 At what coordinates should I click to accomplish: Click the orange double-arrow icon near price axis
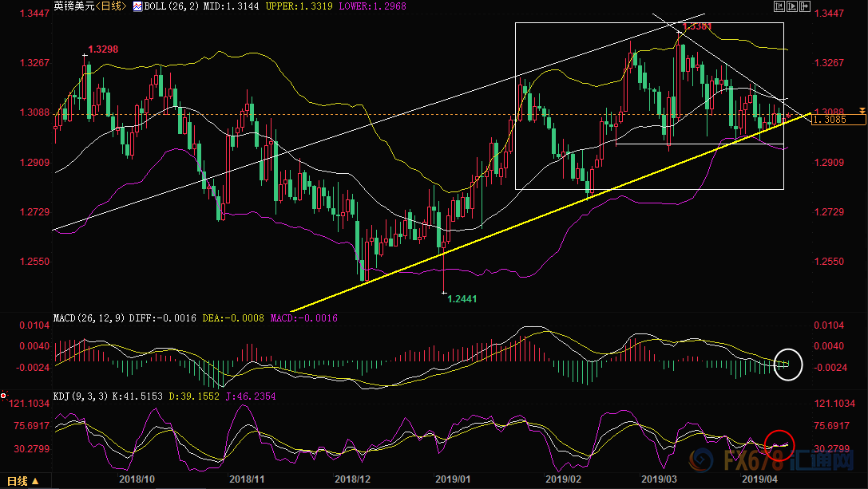coord(862,109)
